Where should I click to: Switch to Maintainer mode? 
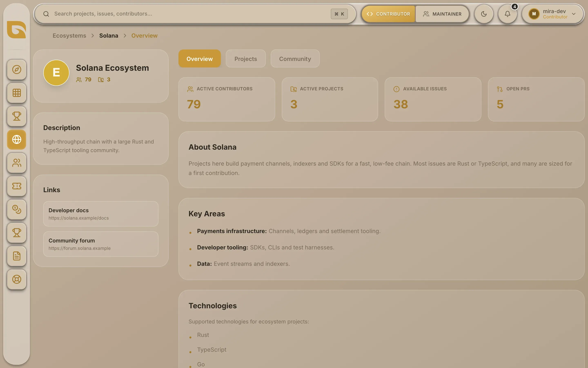click(x=442, y=14)
